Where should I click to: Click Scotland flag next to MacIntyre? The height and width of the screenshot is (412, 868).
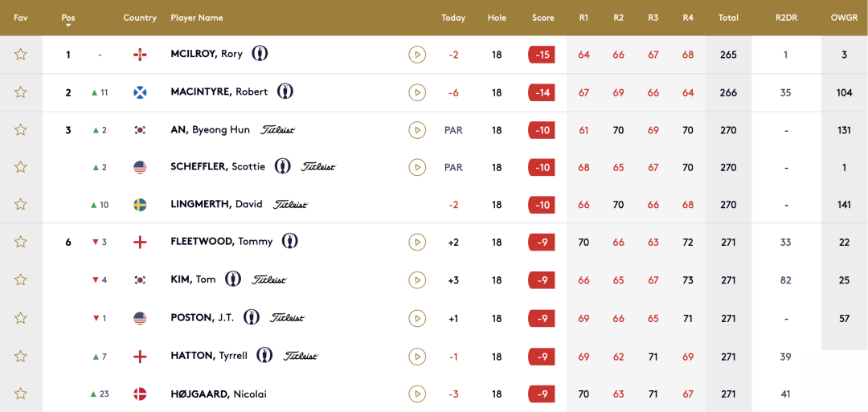pyautogui.click(x=140, y=92)
